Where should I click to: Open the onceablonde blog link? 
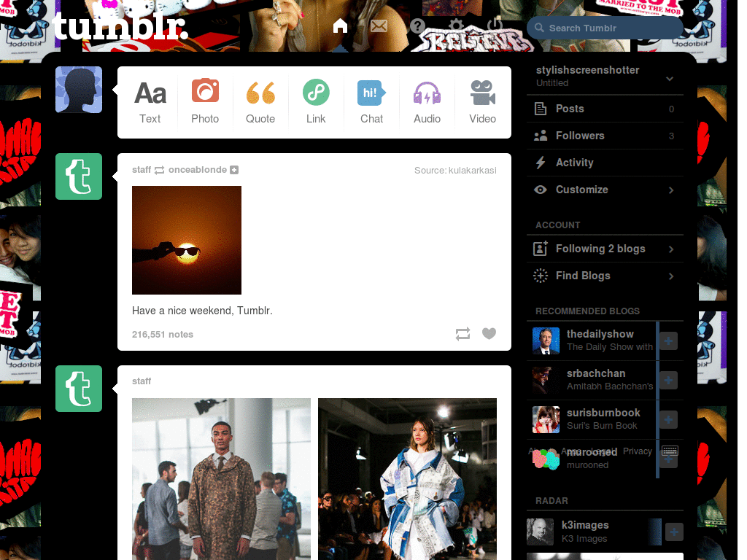198,170
